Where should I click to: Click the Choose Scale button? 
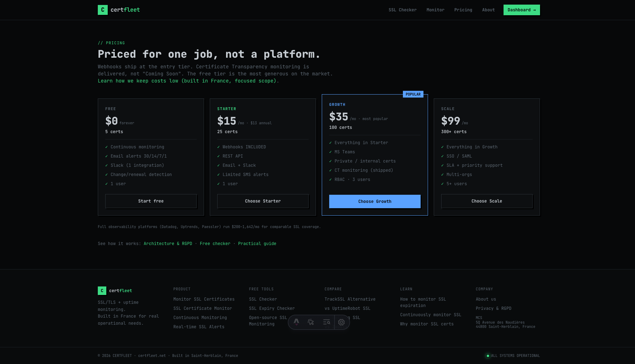point(487,201)
